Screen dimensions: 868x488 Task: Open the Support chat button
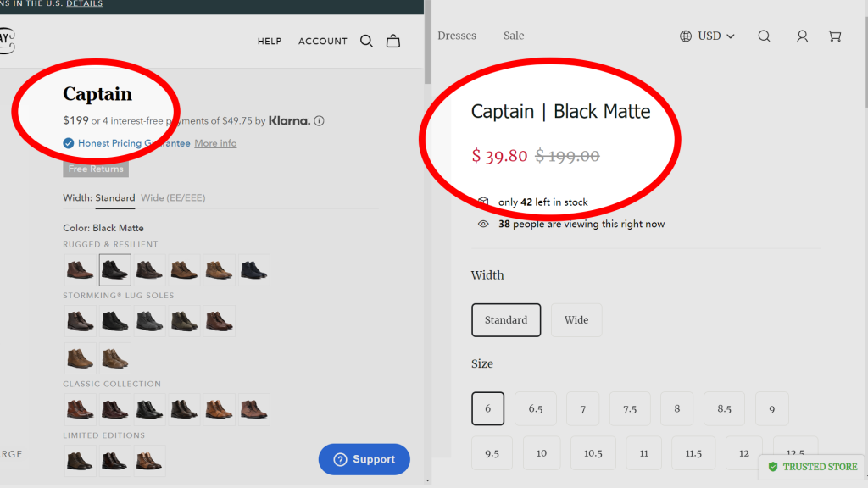pyautogui.click(x=364, y=459)
